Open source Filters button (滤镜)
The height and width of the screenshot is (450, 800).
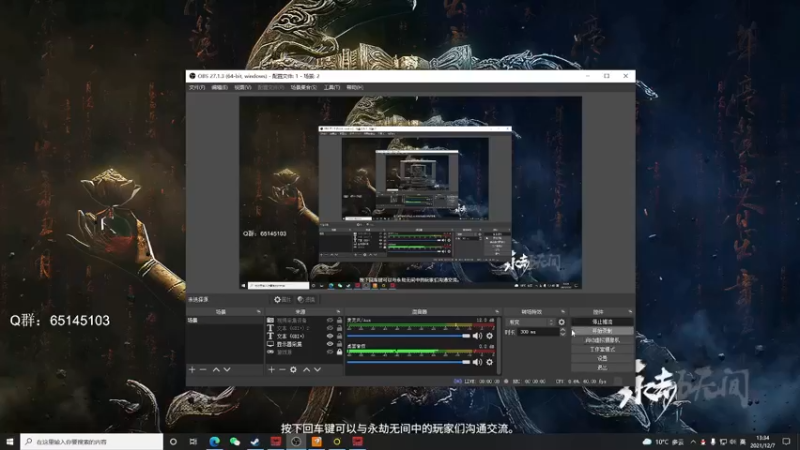click(x=306, y=299)
